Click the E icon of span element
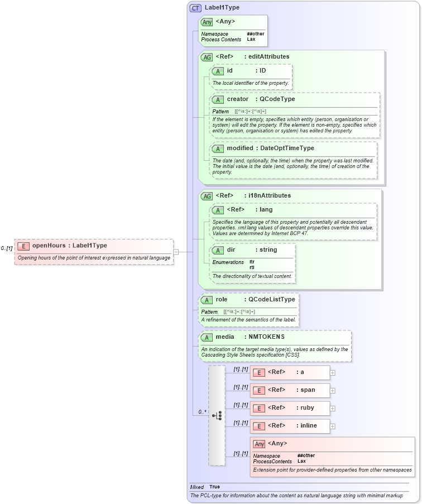The image size is (422, 504). click(x=259, y=391)
